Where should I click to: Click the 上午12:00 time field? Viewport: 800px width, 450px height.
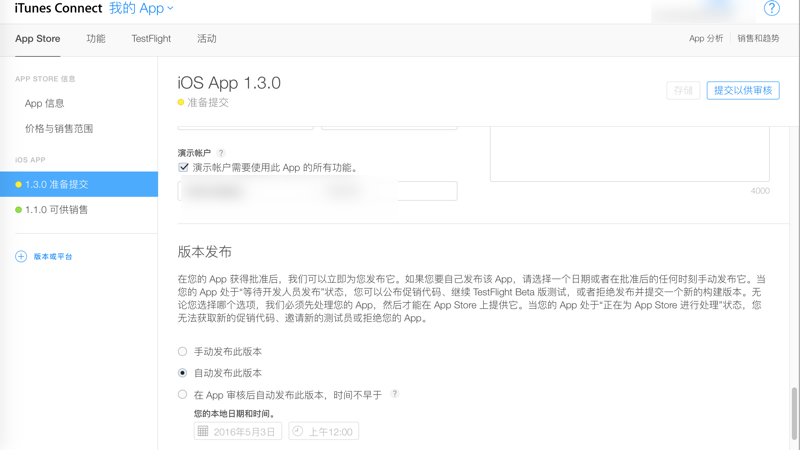click(323, 431)
